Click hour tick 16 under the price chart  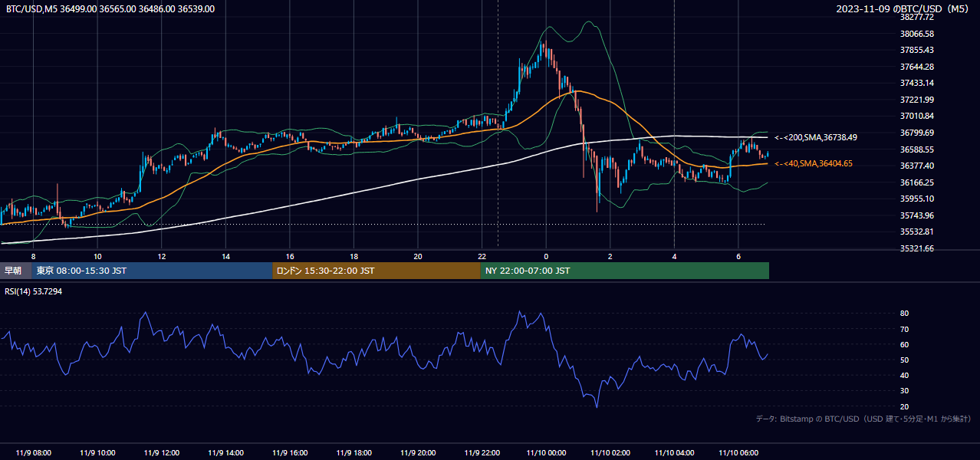point(290,256)
